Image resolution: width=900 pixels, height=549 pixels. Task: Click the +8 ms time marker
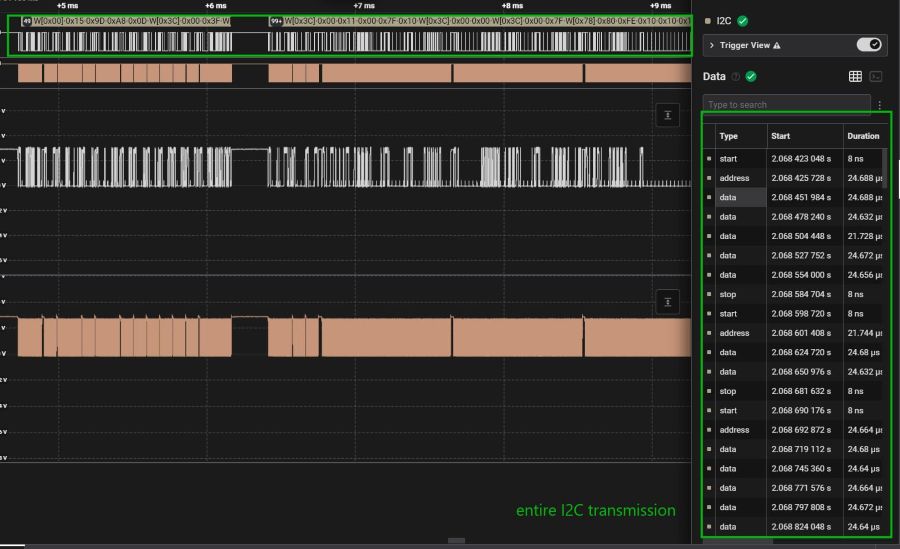tap(512, 6)
